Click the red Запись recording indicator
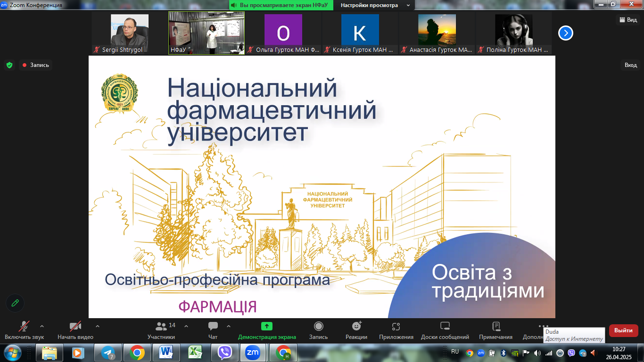Screen dimensions: 644x362 36,65
